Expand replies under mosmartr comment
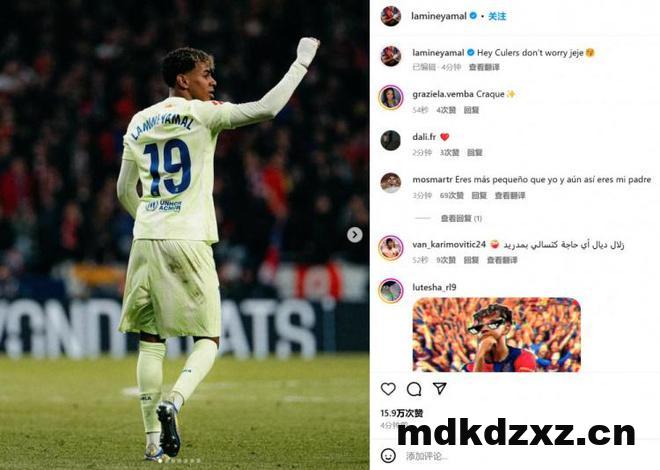Screen dimensions: 660x470 point(461,218)
